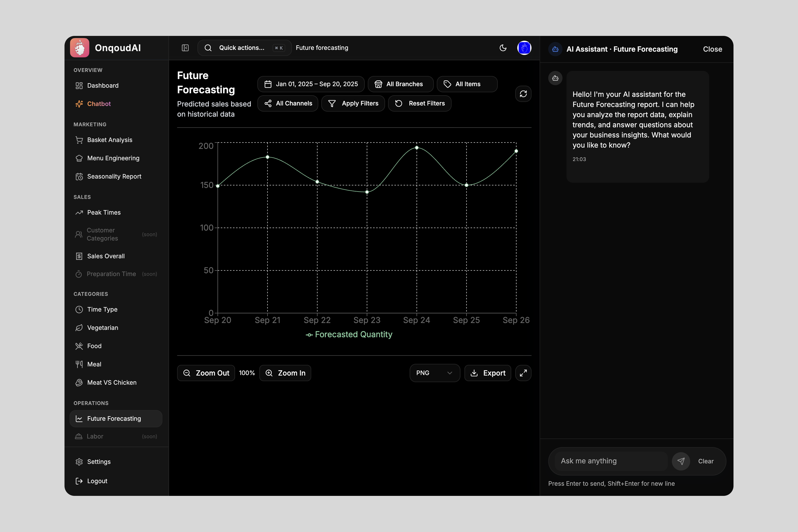Viewport: 798px width, 532px height.
Task: Toggle dark mode moon icon
Action: (x=503, y=48)
